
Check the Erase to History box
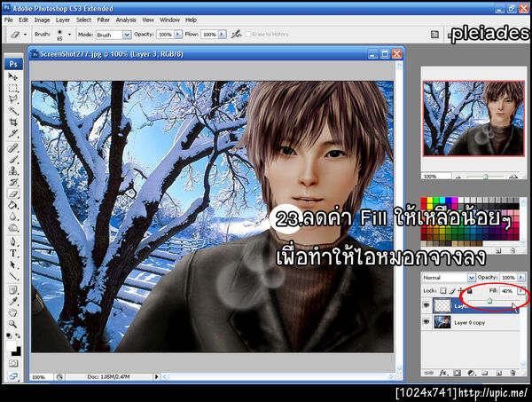click(x=248, y=35)
